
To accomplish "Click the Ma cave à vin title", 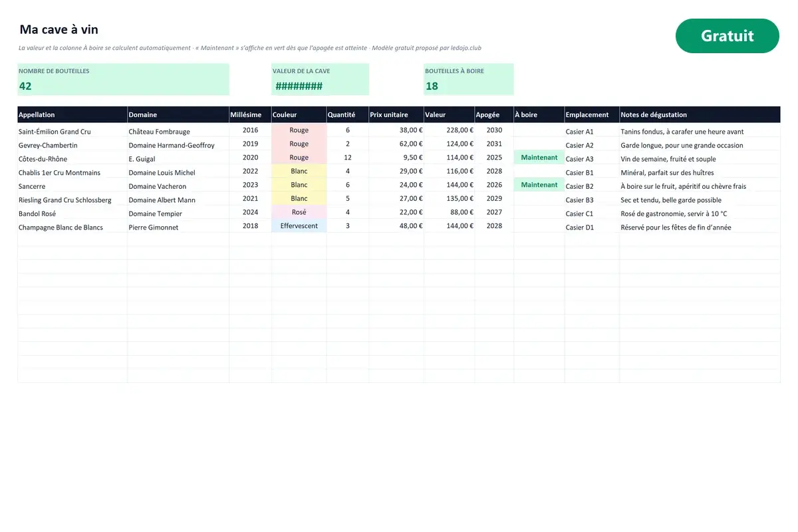I will (59, 29).
